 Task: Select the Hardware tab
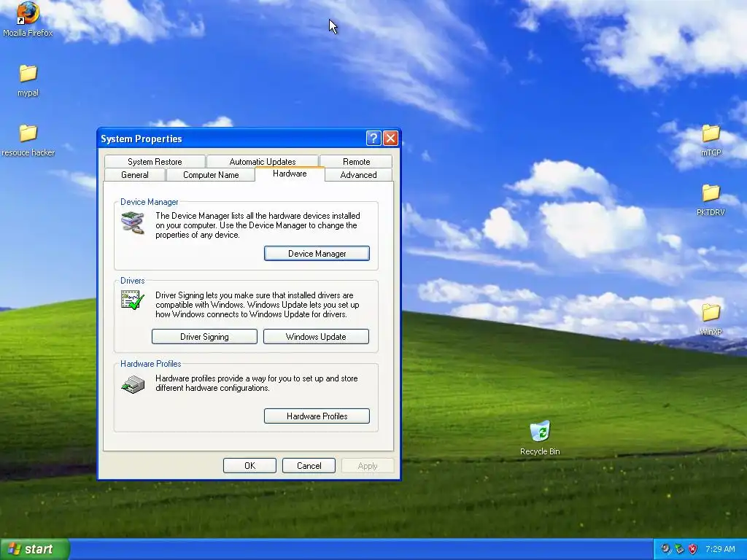[x=290, y=174]
